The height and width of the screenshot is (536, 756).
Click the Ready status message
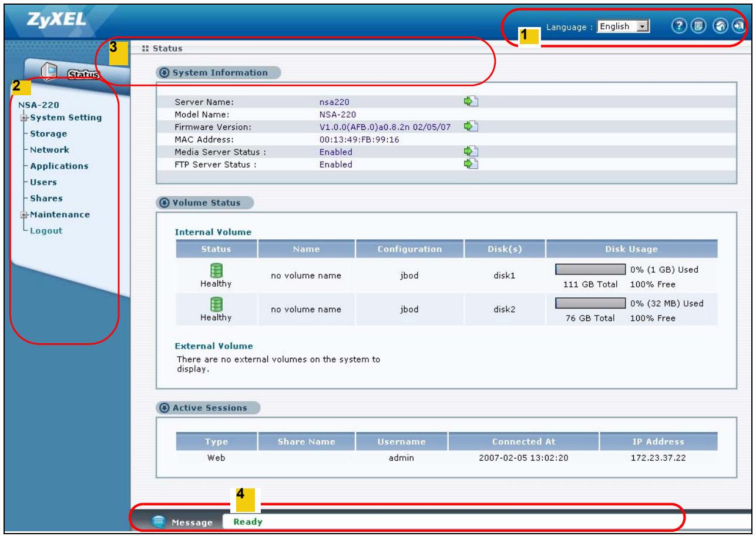(x=247, y=521)
